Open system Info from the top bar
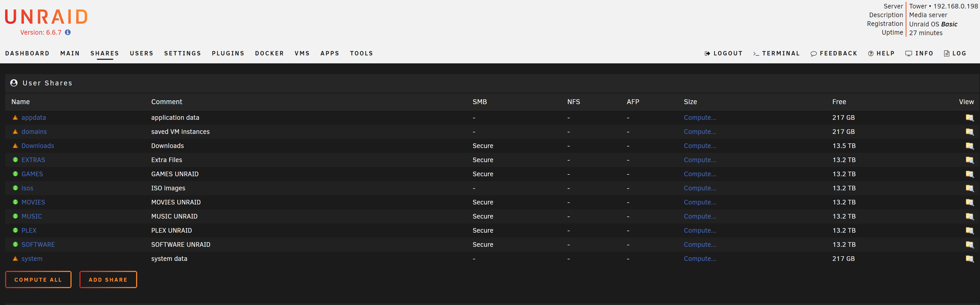 point(919,53)
